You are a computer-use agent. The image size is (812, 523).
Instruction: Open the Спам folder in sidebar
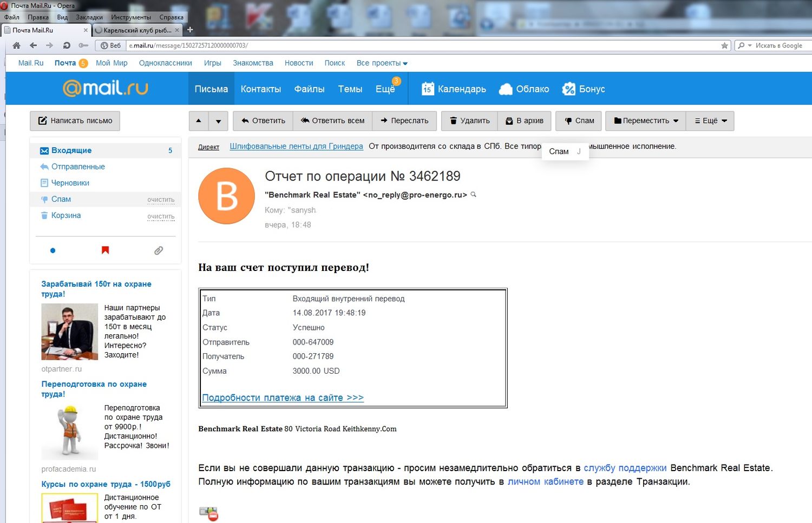61,199
